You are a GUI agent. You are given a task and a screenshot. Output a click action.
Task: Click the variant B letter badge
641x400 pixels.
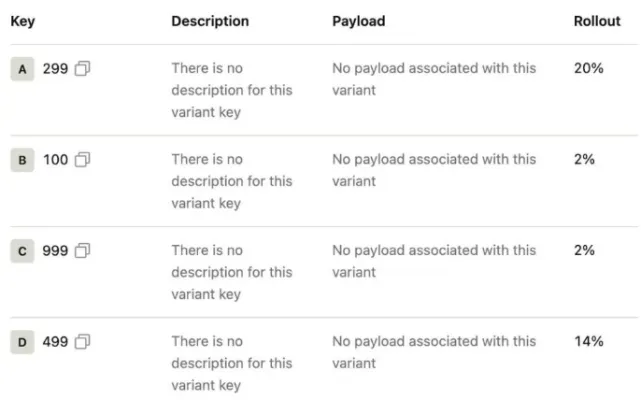[22, 160]
